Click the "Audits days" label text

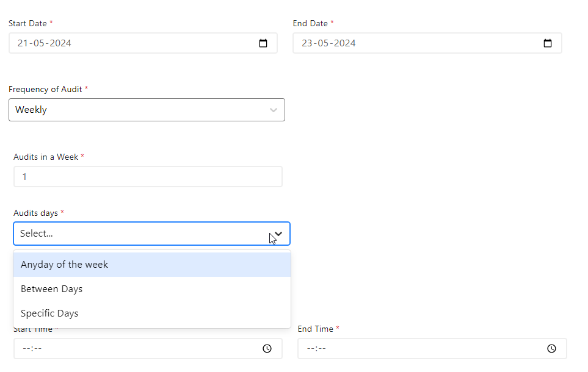[35, 213]
